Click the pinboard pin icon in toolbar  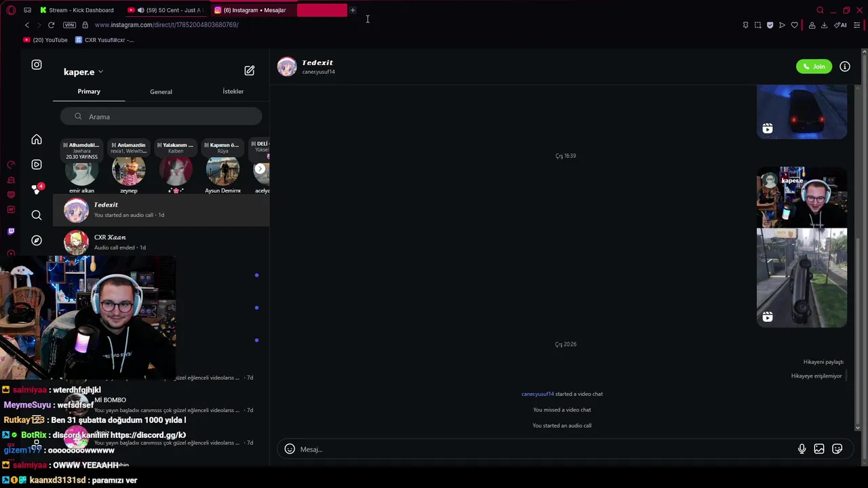click(745, 25)
